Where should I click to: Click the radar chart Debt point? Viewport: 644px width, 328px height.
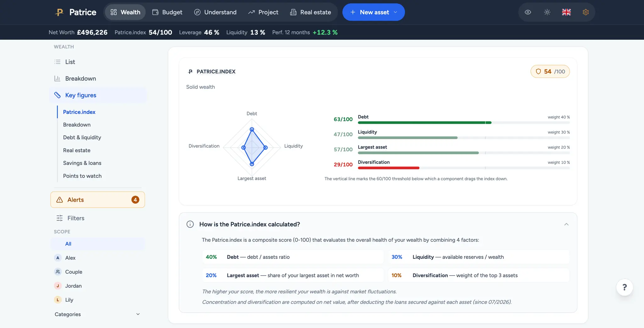[252, 129]
